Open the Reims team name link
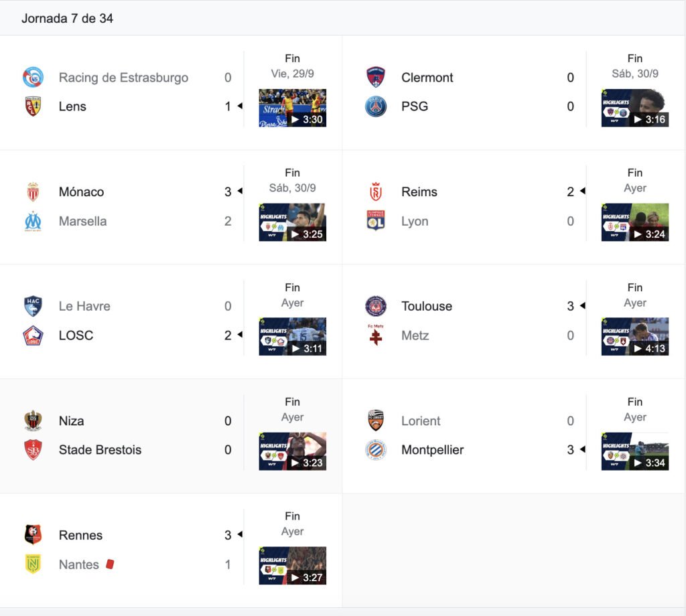 (x=419, y=192)
